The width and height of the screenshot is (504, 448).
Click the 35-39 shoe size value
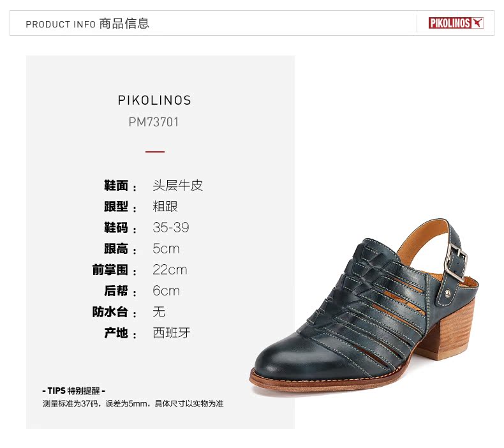[171, 227]
